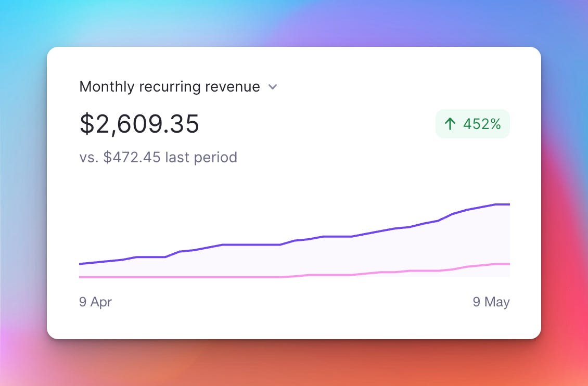The width and height of the screenshot is (588, 386).
Task: Click the 452% growth badge
Action: 472,124
